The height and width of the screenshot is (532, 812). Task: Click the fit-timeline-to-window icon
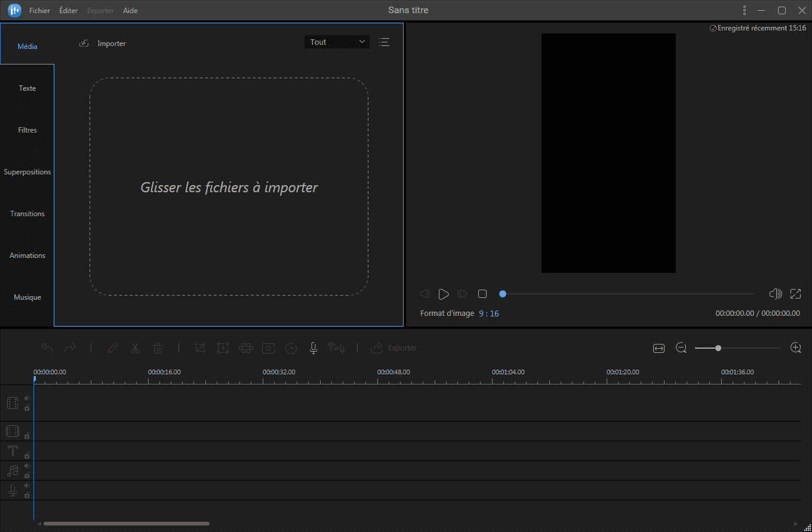tap(659, 348)
